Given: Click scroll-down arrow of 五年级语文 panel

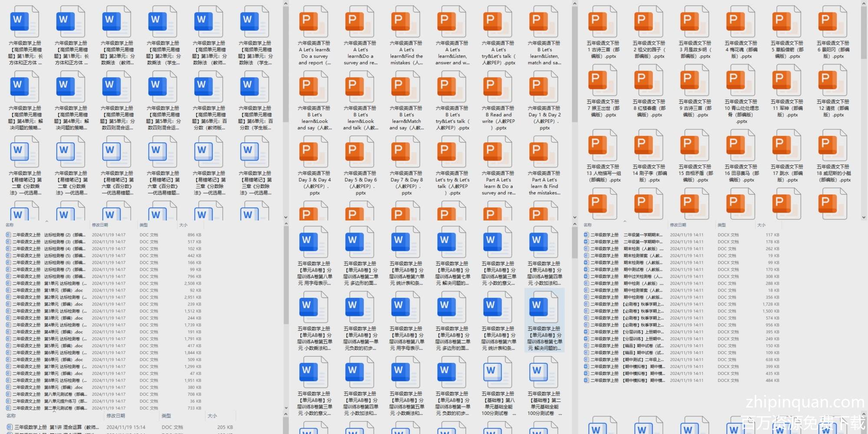Looking at the screenshot, I should coord(864,217).
